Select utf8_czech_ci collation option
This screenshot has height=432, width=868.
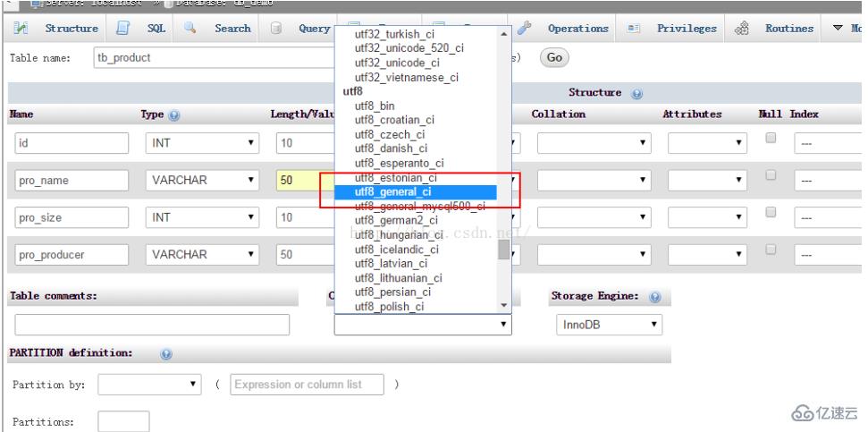pos(415,134)
